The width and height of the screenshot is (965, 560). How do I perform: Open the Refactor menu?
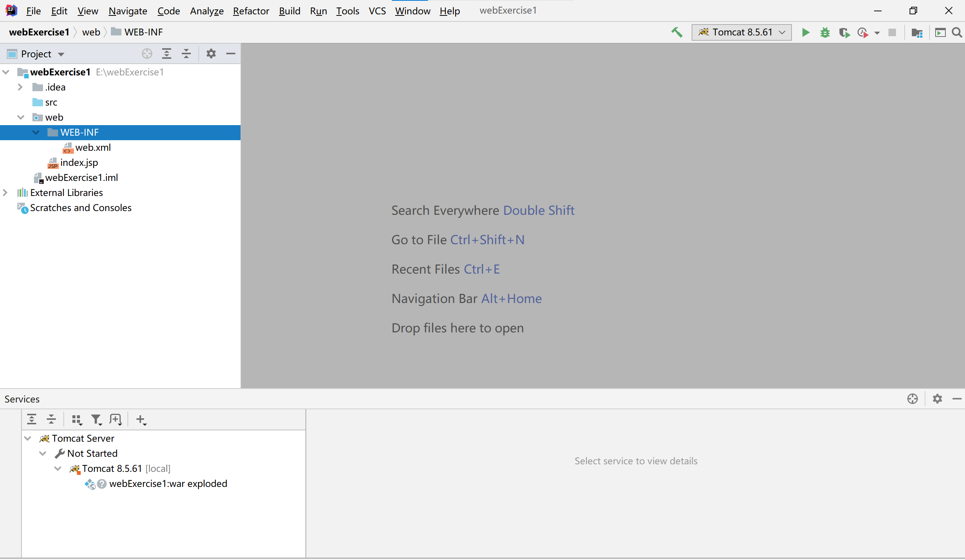point(251,11)
